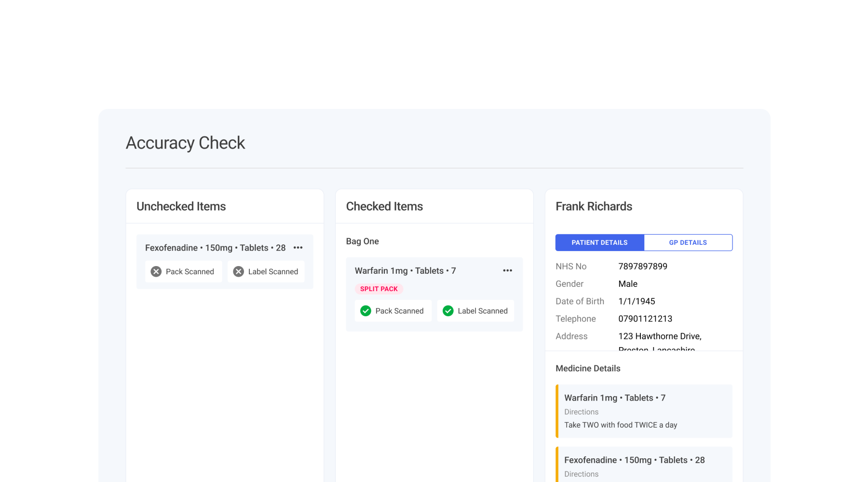Open Warfarin card in Medicine Details

click(644, 411)
